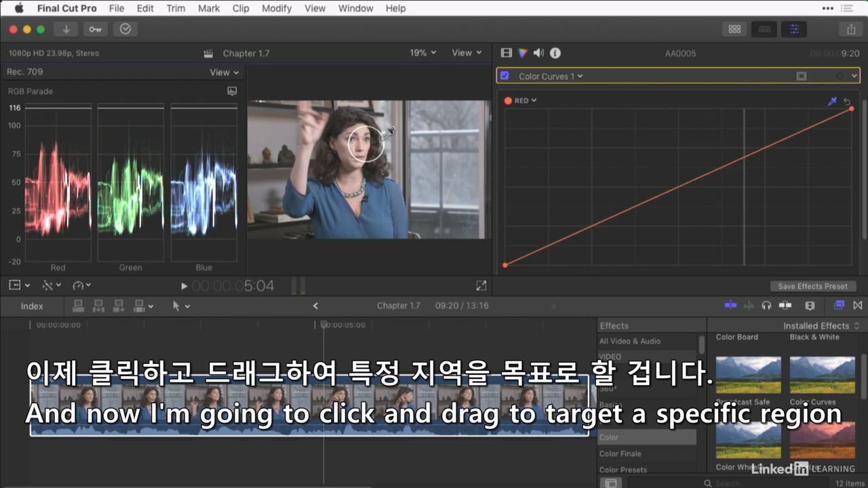The height and width of the screenshot is (488, 868).
Task: Toggle solo headphones icon
Action: pos(766,306)
